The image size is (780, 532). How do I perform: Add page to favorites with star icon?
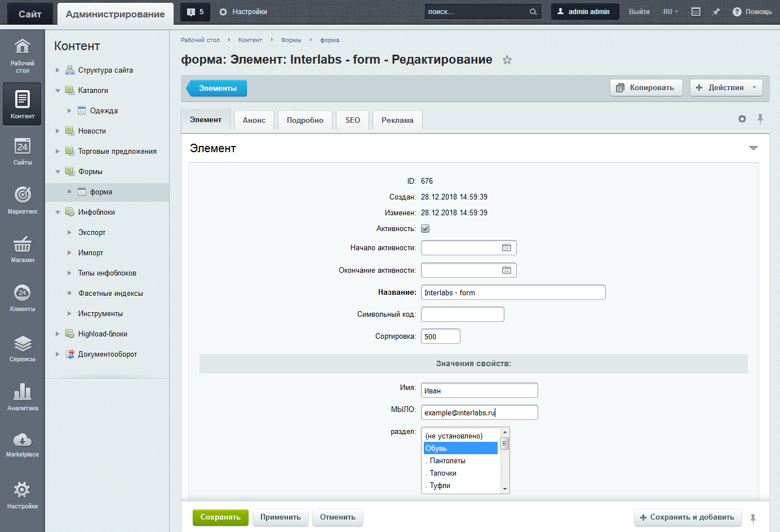click(507, 60)
